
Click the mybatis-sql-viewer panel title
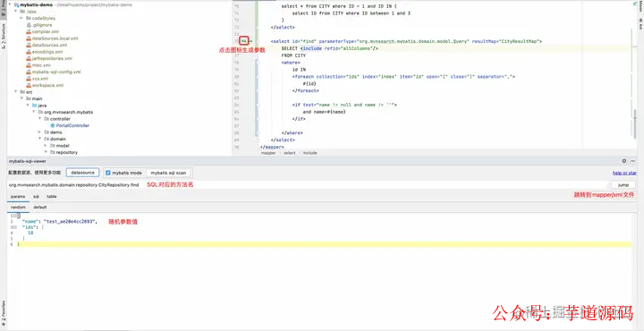[28, 161]
